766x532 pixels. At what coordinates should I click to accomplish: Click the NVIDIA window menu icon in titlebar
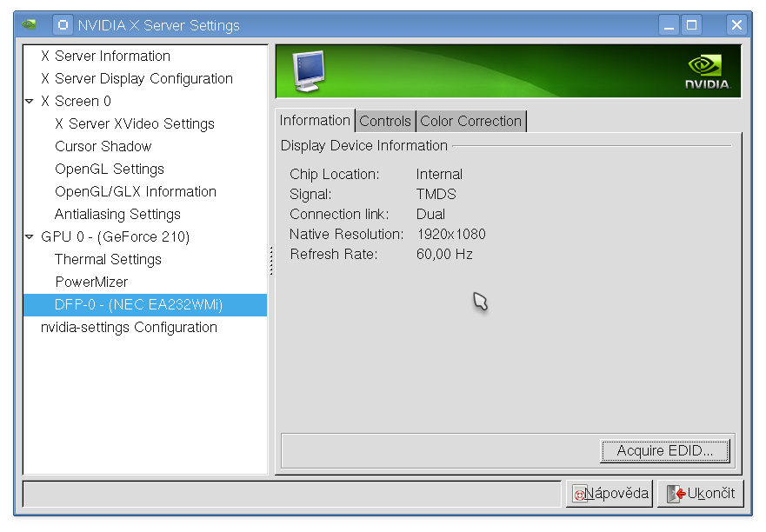(x=30, y=24)
